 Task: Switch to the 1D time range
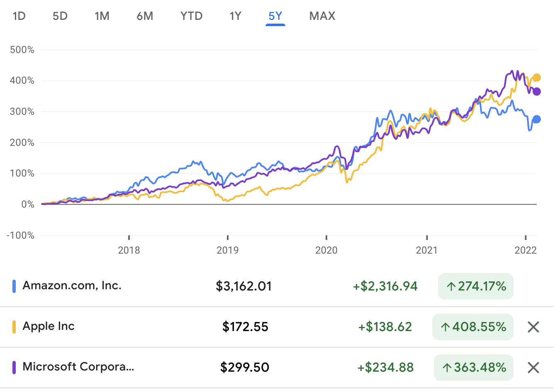(19, 16)
